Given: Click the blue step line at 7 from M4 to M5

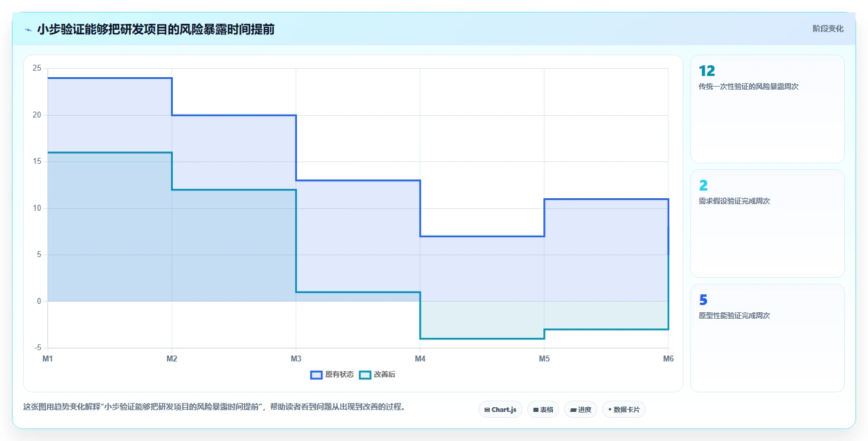Looking at the screenshot, I should coord(482,236).
